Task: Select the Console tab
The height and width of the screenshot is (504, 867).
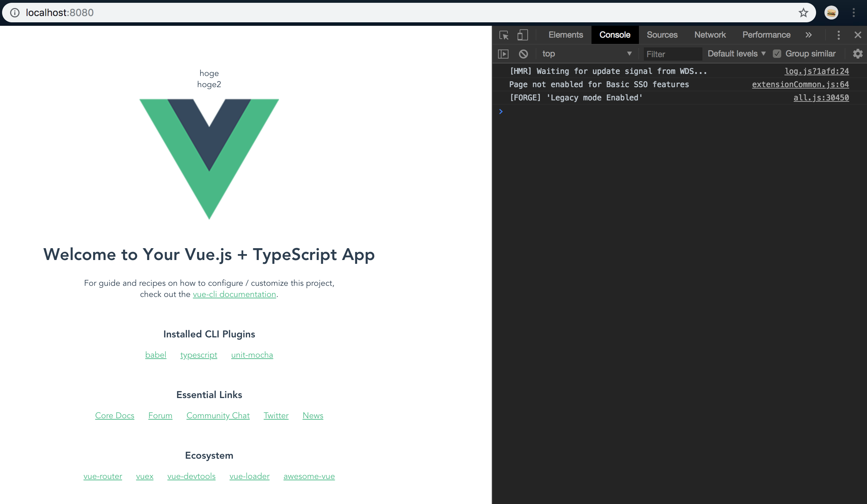Action: [615, 35]
